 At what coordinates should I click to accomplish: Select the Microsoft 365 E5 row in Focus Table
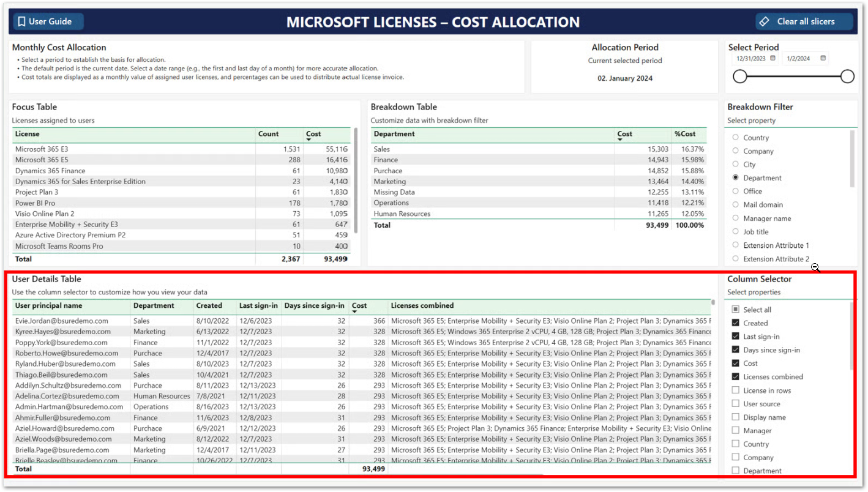click(x=42, y=160)
